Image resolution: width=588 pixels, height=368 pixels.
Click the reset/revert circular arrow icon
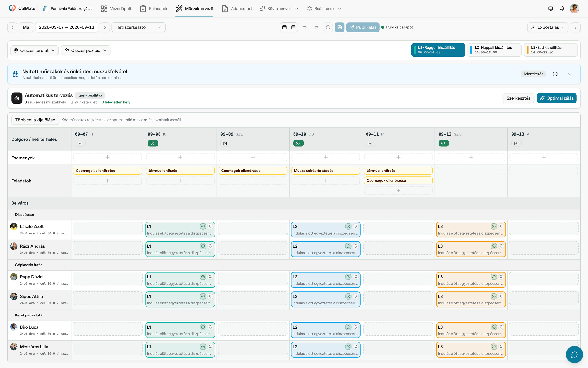click(328, 27)
